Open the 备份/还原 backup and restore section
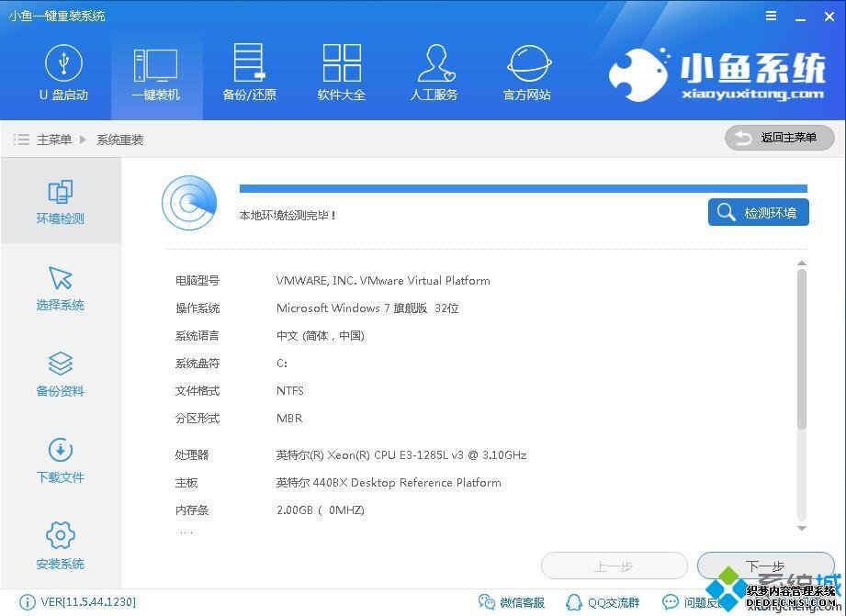 [x=249, y=73]
